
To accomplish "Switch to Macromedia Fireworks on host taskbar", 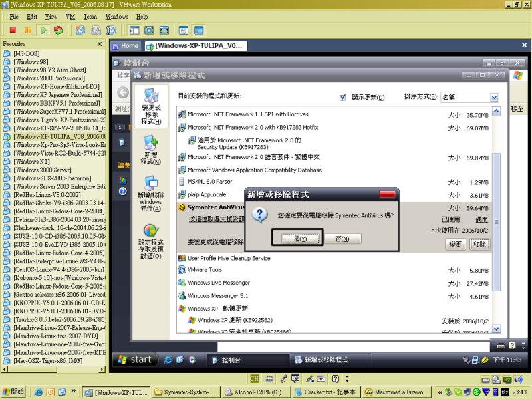I will click(x=396, y=392).
